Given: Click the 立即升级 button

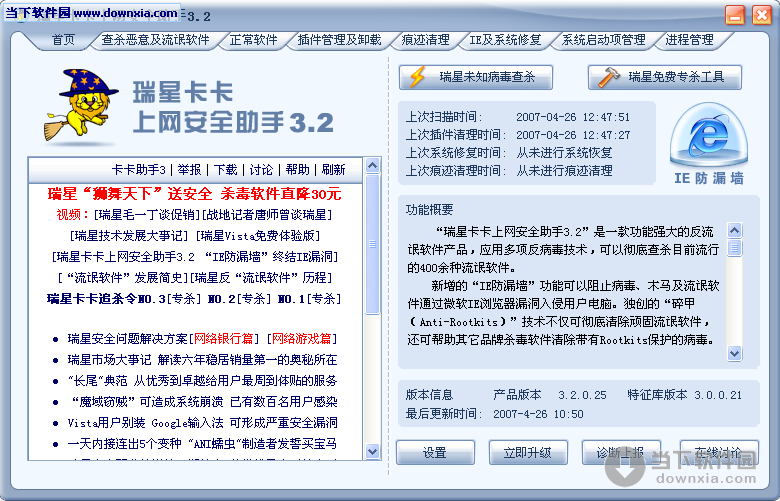Looking at the screenshot, I should click(527, 452).
